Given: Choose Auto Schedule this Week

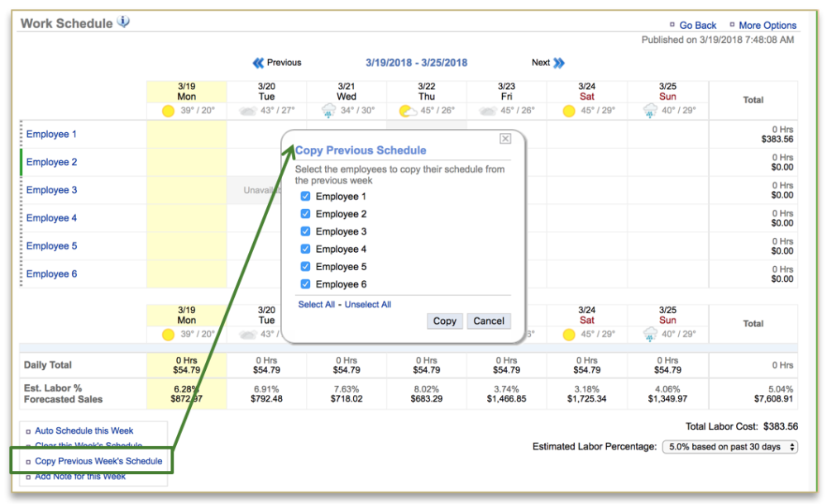Looking at the screenshot, I should 84,430.
